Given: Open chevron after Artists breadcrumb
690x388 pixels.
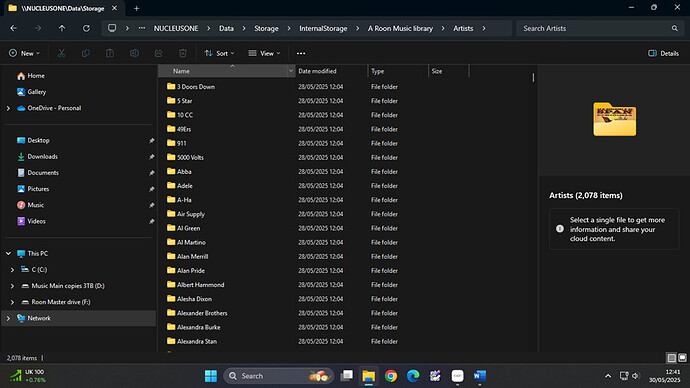Looking at the screenshot, I should click(x=484, y=28).
